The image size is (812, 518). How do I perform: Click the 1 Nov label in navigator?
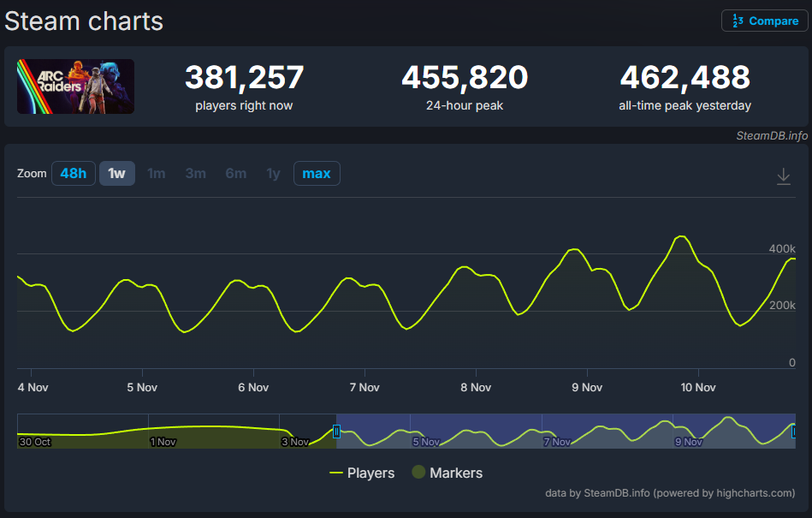[x=163, y=442]
